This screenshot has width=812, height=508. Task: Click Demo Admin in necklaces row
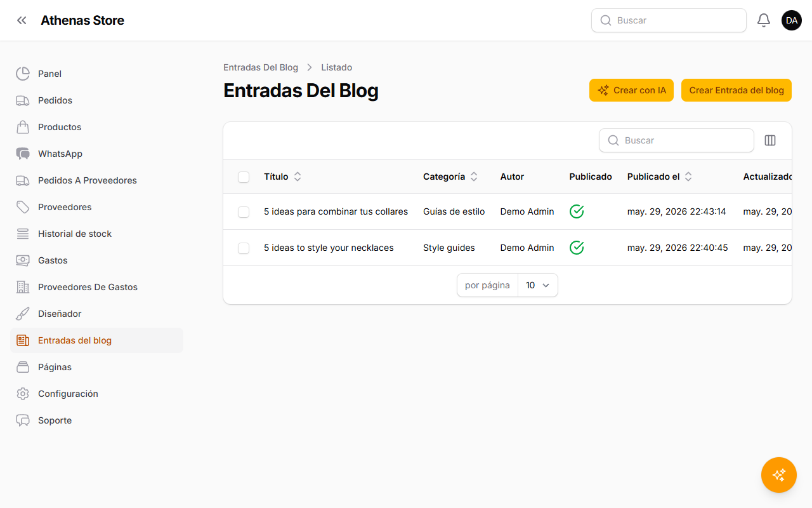(527, 248)
